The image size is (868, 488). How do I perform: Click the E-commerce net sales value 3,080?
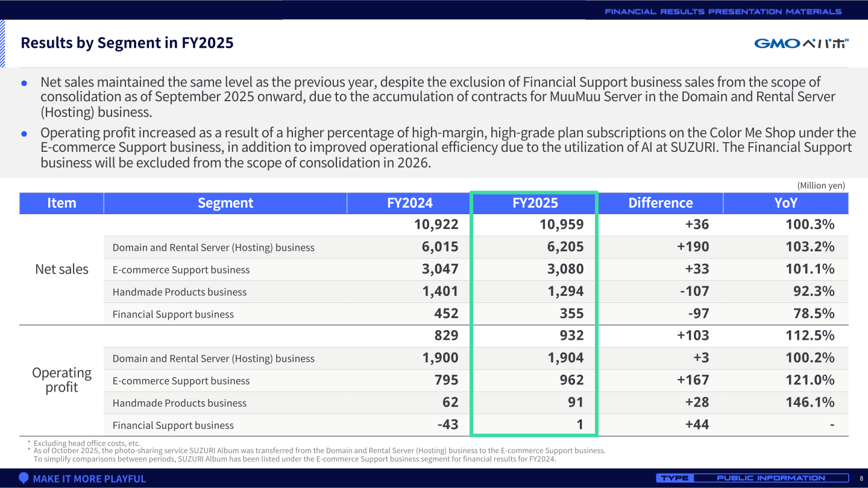pyautogui.click(x=565, y=269)
